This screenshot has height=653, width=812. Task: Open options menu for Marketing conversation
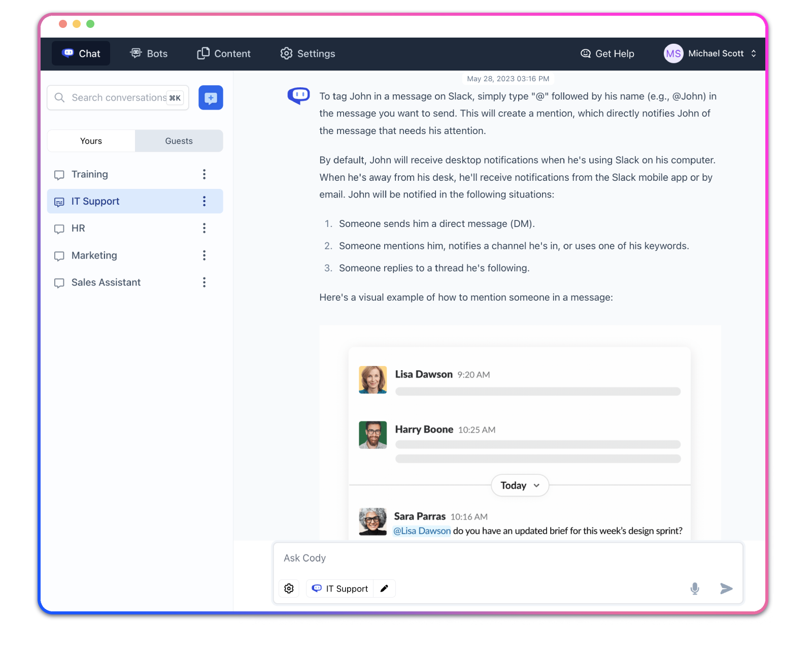coord(204,255)
